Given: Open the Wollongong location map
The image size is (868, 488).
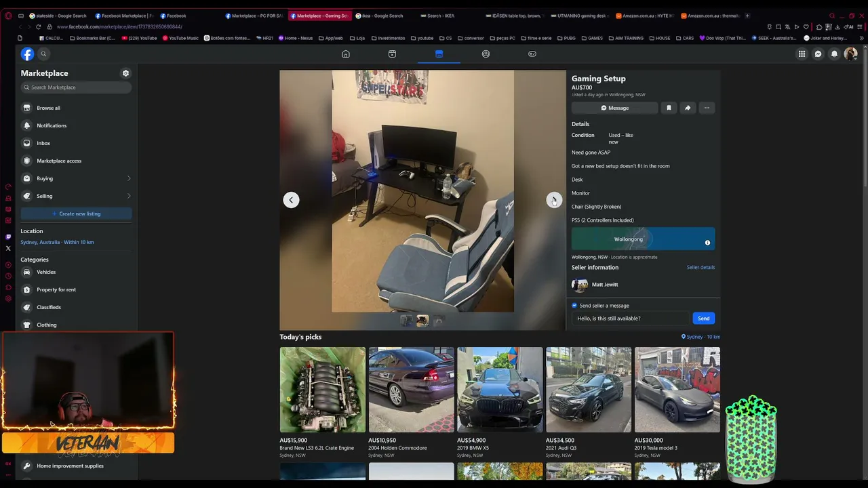Looking at the screenshot, I should [x=643, y=239].
